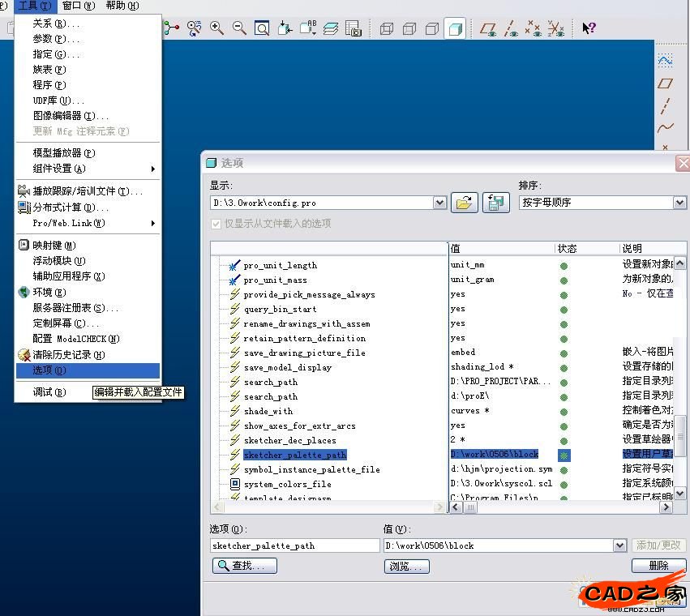The image size is (690, 616).
Task: Open configuration file with folder icon
Action: tap(464, 203)
